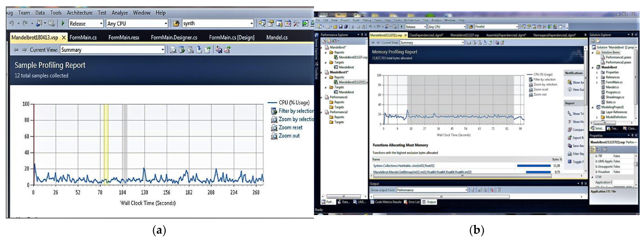Select the yellow highlighted region in CPU chart

[106, 144]
